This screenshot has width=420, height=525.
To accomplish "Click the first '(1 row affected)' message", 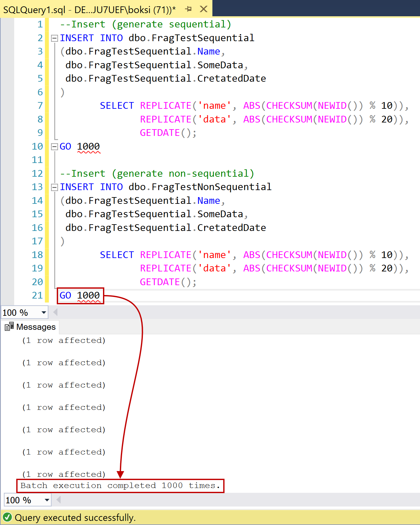I will coord(64,340).
